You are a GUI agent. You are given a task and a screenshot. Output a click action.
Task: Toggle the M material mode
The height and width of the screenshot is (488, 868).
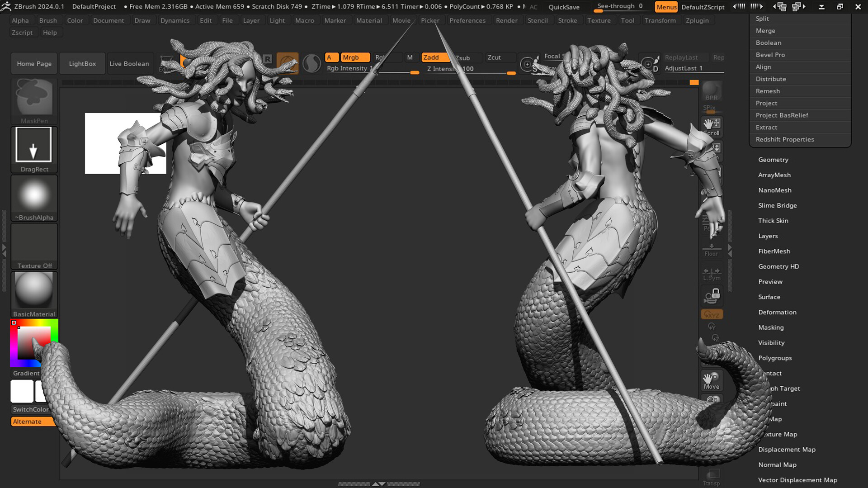(410, 57)
